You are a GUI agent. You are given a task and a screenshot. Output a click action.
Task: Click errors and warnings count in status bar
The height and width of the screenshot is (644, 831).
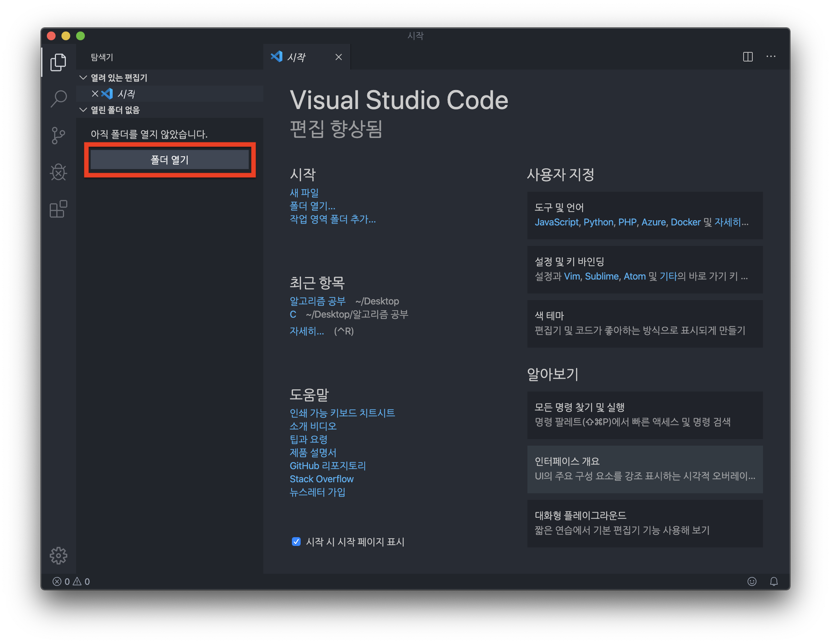click(x=71, y=581)
